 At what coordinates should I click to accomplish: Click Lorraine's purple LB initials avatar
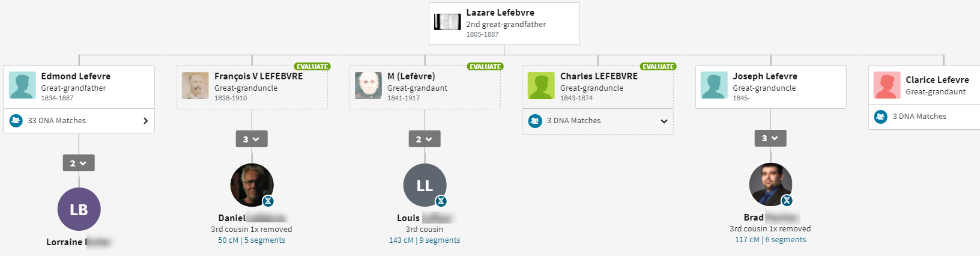click(79, 209)
